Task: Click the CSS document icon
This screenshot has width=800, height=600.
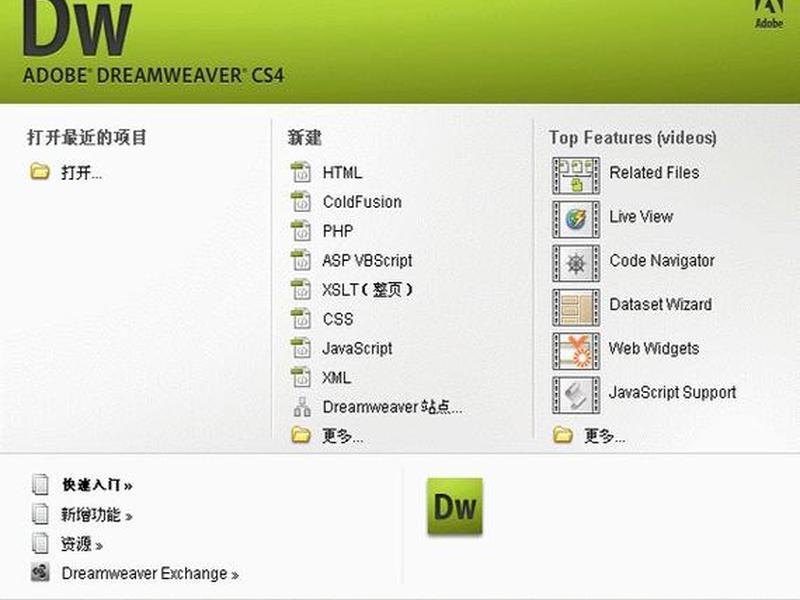Action: [301, 319]
